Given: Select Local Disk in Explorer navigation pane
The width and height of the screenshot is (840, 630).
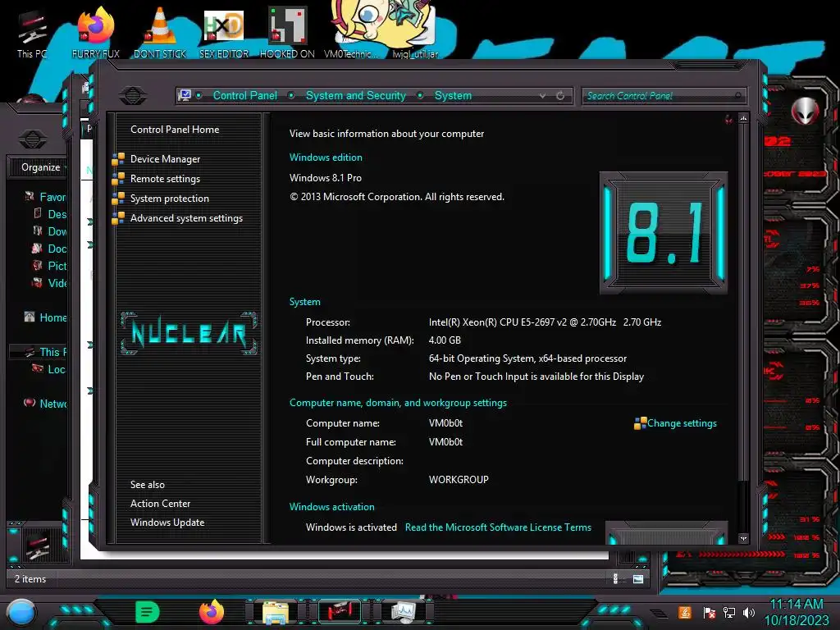Looking at the screenshot, I should [x=56, y=369].
